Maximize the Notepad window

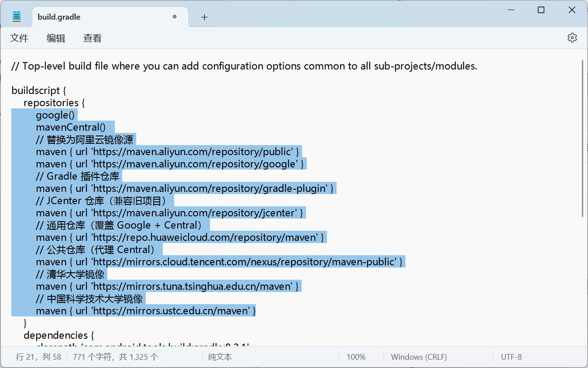[x=541, y=10]
